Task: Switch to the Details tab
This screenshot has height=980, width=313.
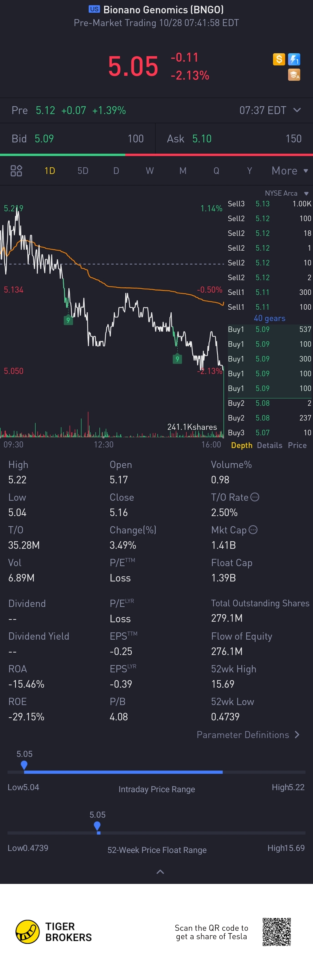Action: [270, 445]
